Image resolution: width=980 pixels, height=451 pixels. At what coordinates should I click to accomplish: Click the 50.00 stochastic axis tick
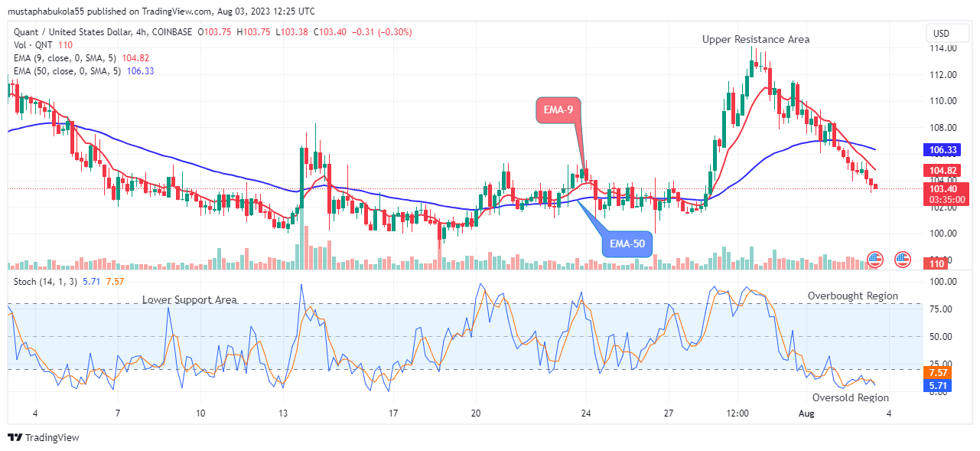tap(943, 336)
